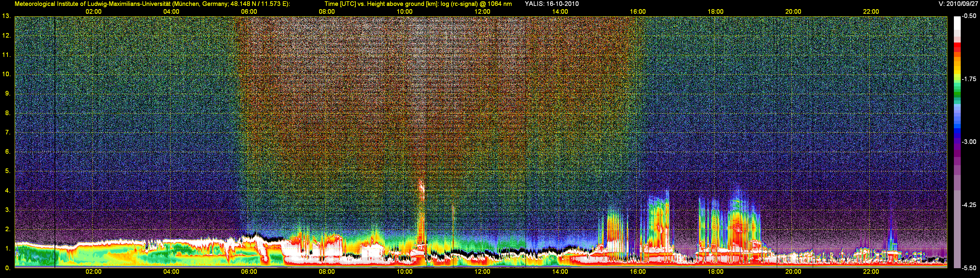Click the -1.75 value on the color scale

[969, 79]
